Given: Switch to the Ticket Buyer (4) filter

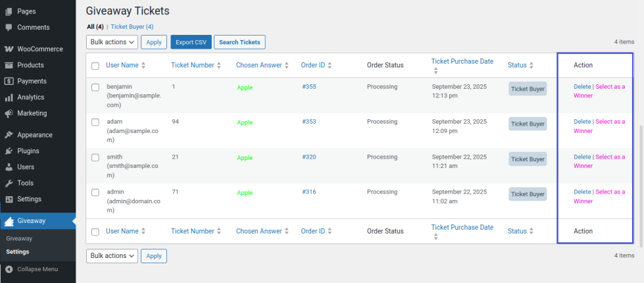Looking at the screenshot, I should pos(132,27).
